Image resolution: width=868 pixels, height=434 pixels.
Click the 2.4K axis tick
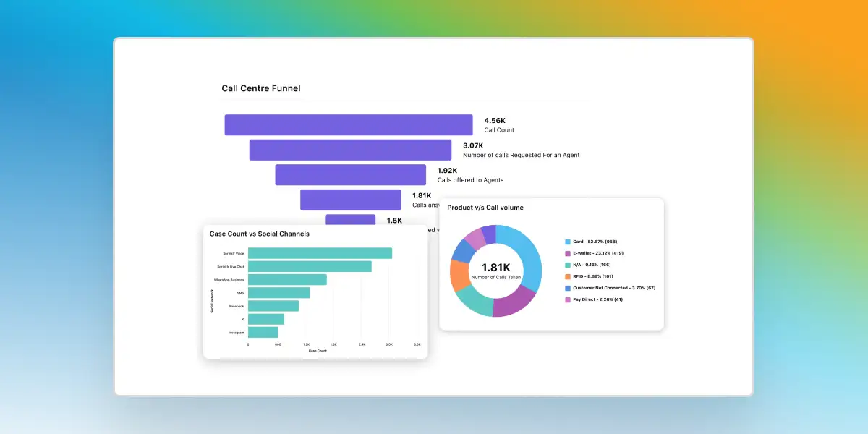(x=362, y=345)
